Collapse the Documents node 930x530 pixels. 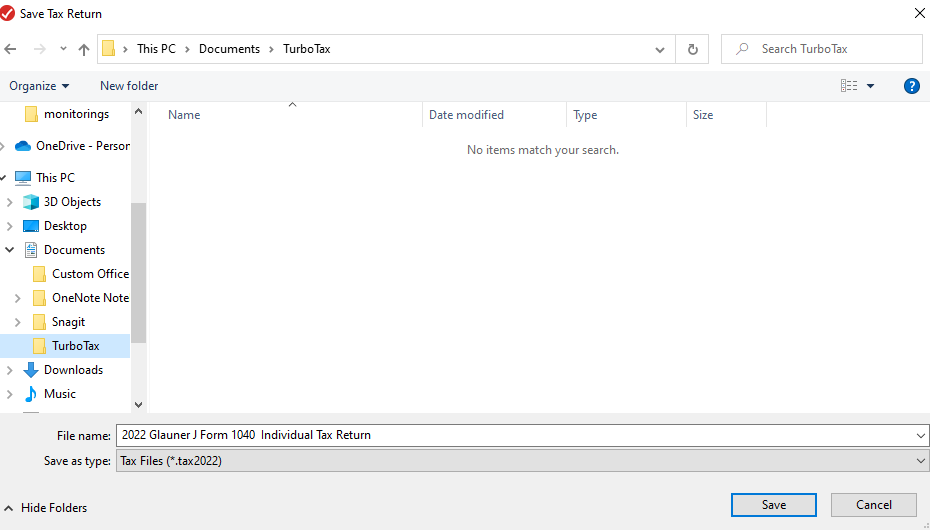coord(9,250)
